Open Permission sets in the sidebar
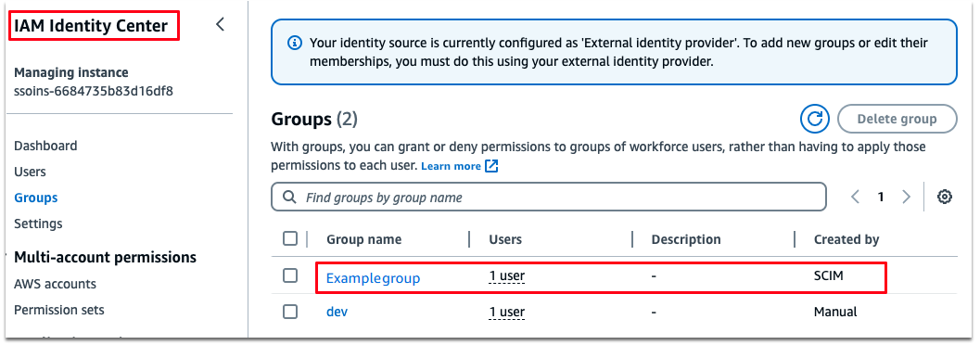This screenshot has width=980, height=345. [x=59, y=310]
